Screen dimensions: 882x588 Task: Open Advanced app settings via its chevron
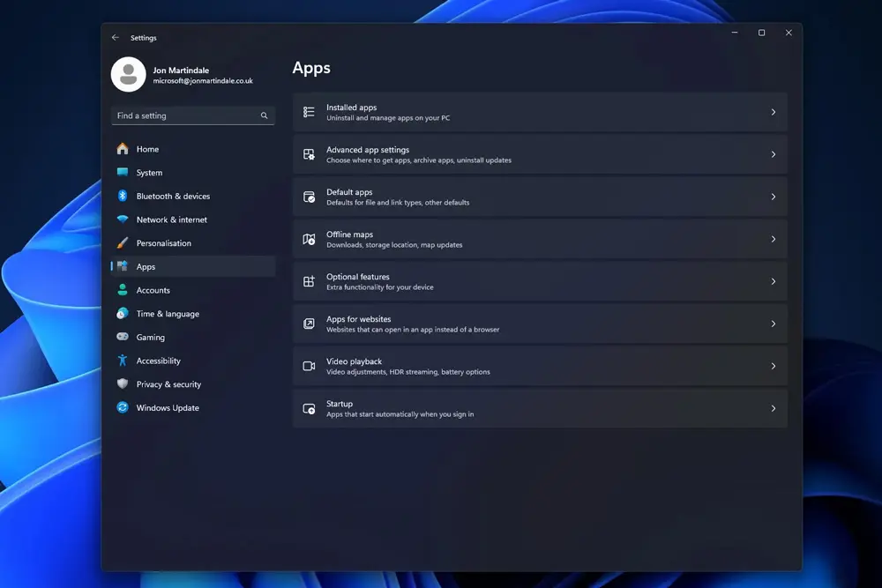pyautogui.click(x=774, y=154)
